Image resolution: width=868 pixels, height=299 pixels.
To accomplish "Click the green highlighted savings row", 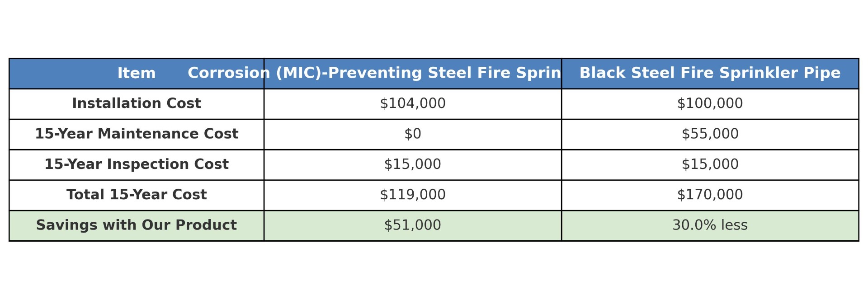I will (x=434, y=225).
